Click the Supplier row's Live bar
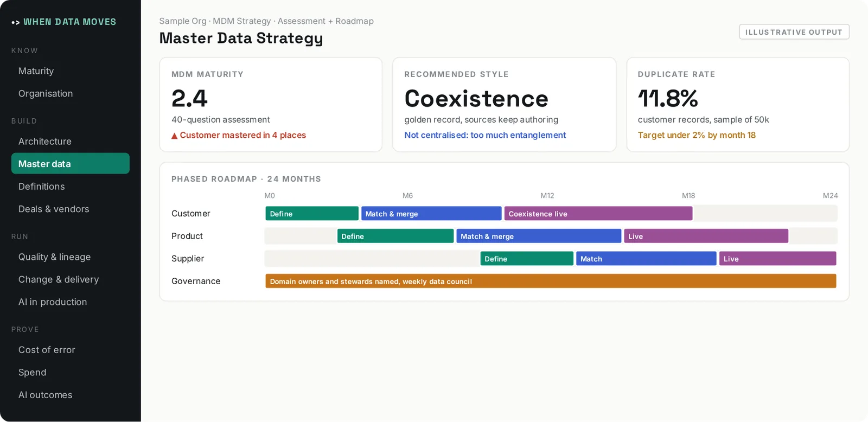868x422 pixels. click(778, 259)
